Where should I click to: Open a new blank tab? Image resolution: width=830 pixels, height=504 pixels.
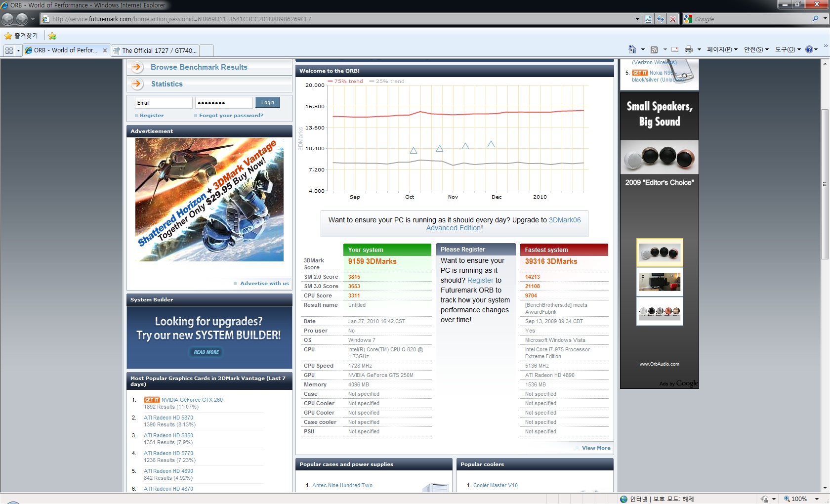coord(207,50)
